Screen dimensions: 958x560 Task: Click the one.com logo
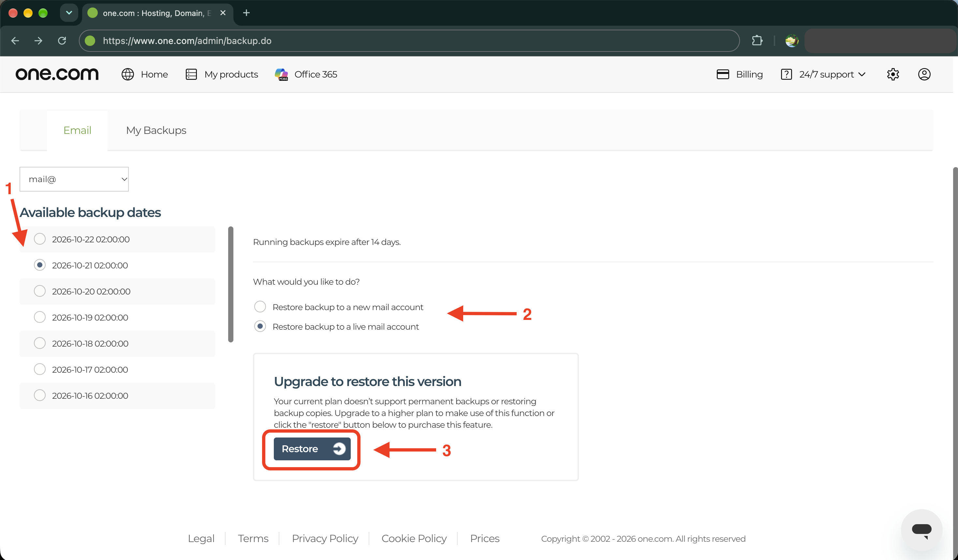pyautogui.click(x=57, y=74)
